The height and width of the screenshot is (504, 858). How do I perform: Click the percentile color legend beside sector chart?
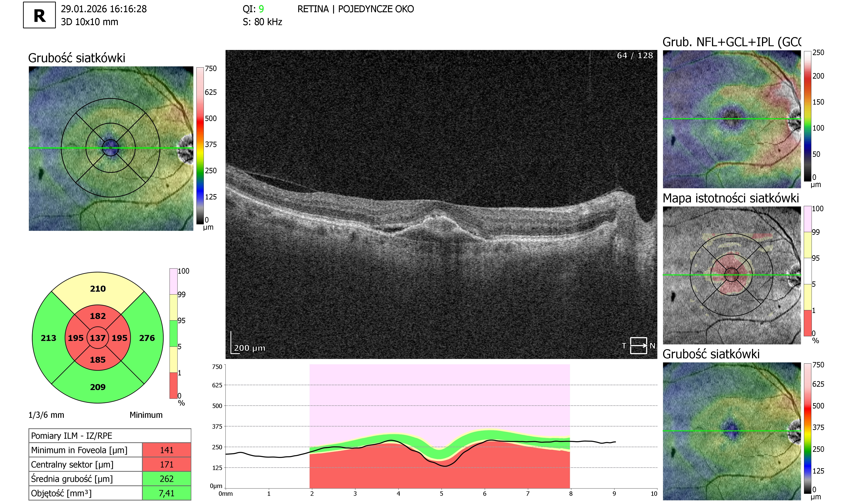pos(173,333)
